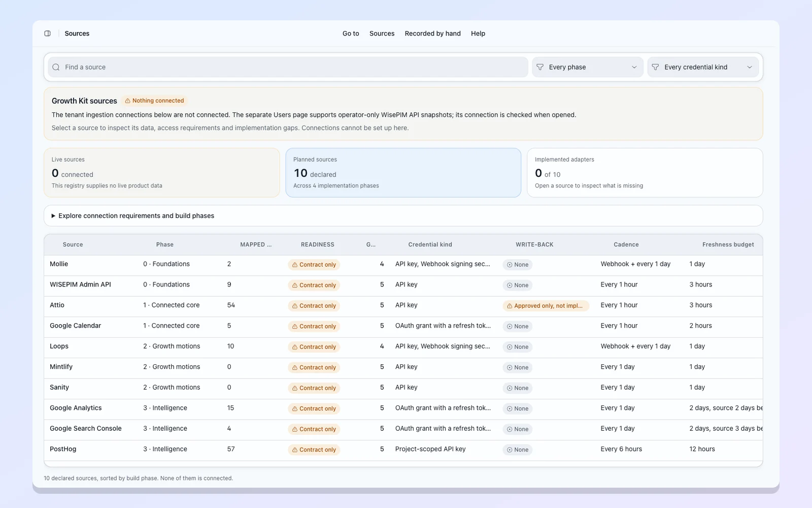Screen dimensions: 812x508
Task: Open the Mollie source row
Action: click(403, 265)
